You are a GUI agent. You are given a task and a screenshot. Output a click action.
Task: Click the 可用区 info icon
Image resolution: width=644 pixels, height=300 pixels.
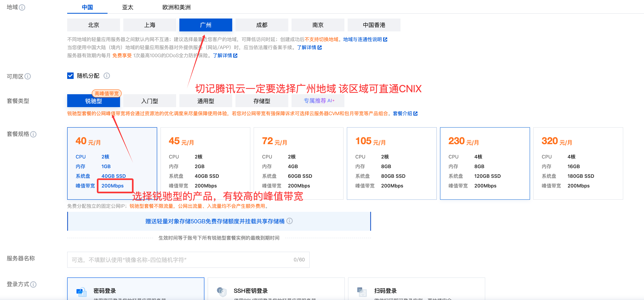coord(28,76)
